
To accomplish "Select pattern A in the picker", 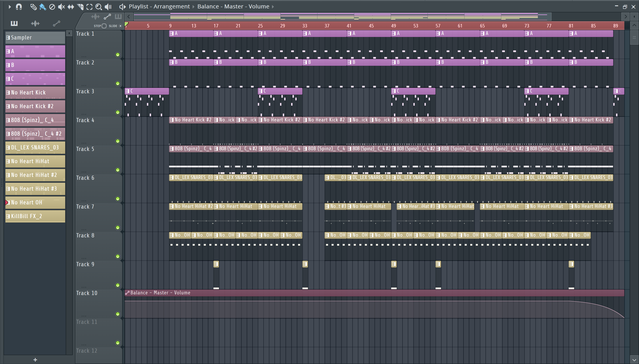I will 35,51.
